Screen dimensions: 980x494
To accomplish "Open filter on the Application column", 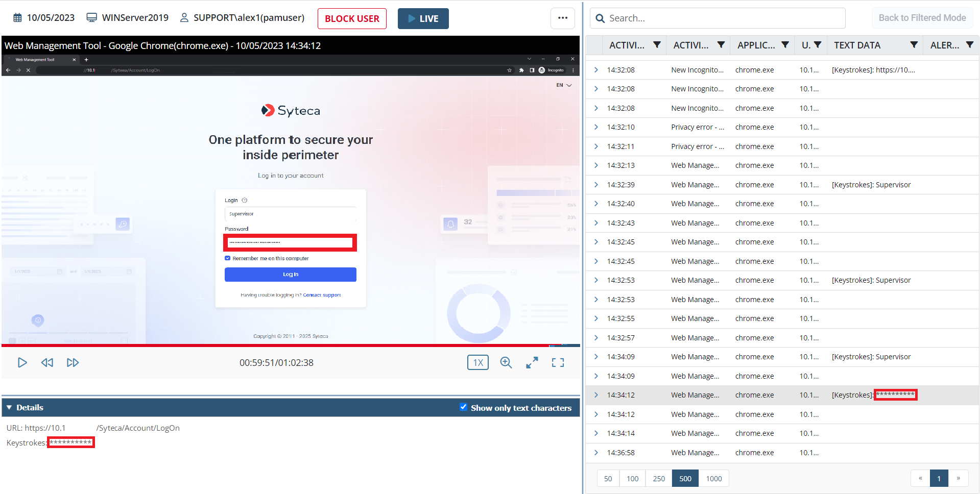I will [785, 45].
